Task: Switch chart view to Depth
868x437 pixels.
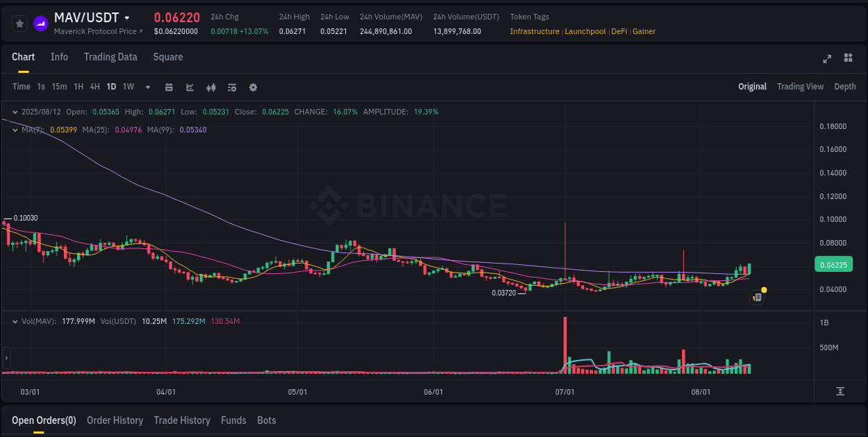Action: pos(845,87)
